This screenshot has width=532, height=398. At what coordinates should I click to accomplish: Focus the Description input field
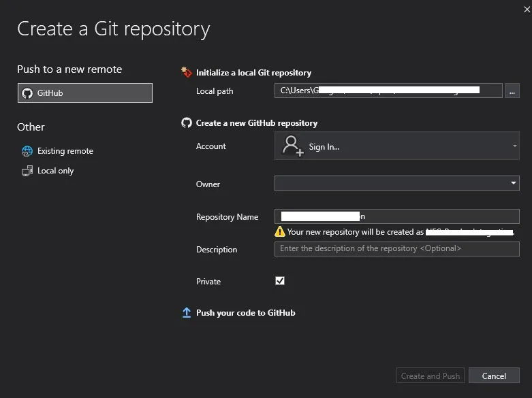pyautogui.click(x=396, y=249)
